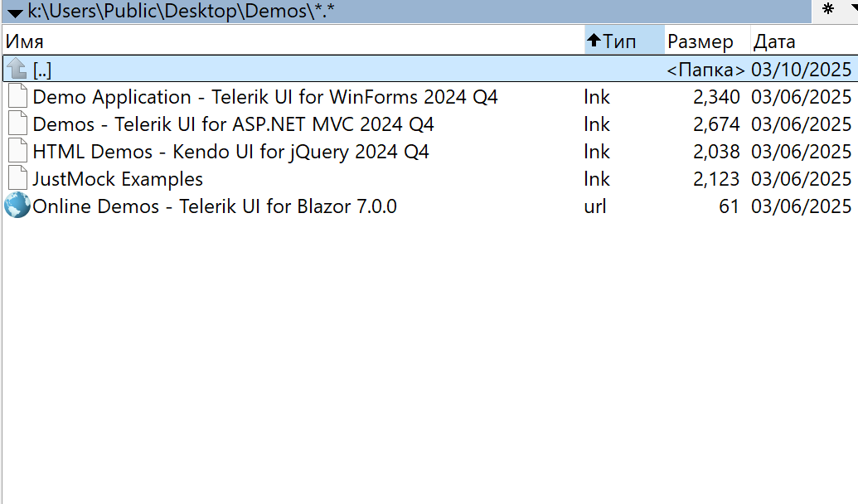858x504 pixels.
Task: Click the date of the WinForms demo row
Action: tap(801, 97)
